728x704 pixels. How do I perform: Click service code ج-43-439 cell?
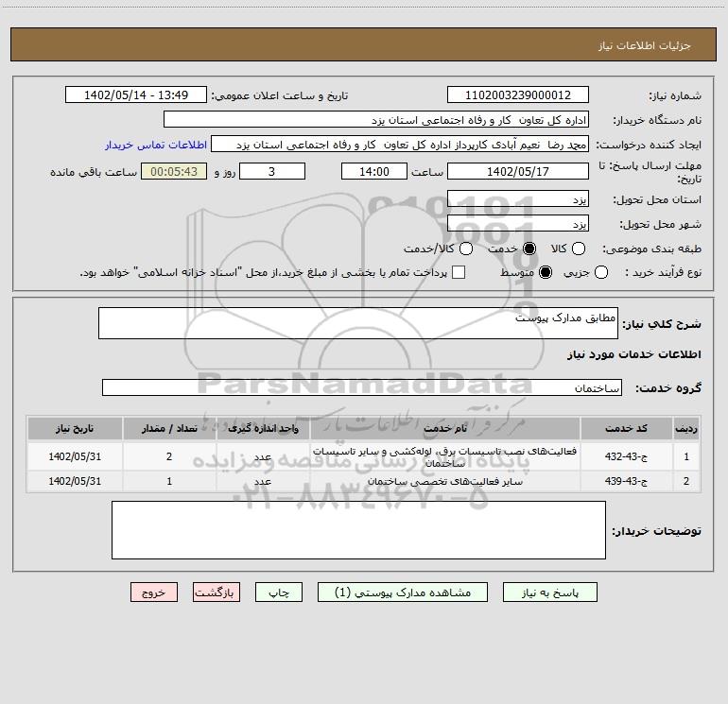pos(626,481)
